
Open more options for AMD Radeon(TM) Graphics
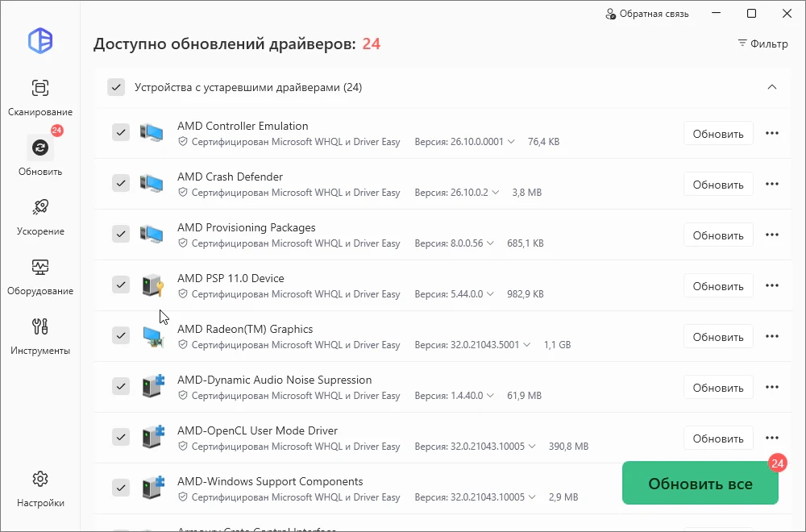(772, 337)
